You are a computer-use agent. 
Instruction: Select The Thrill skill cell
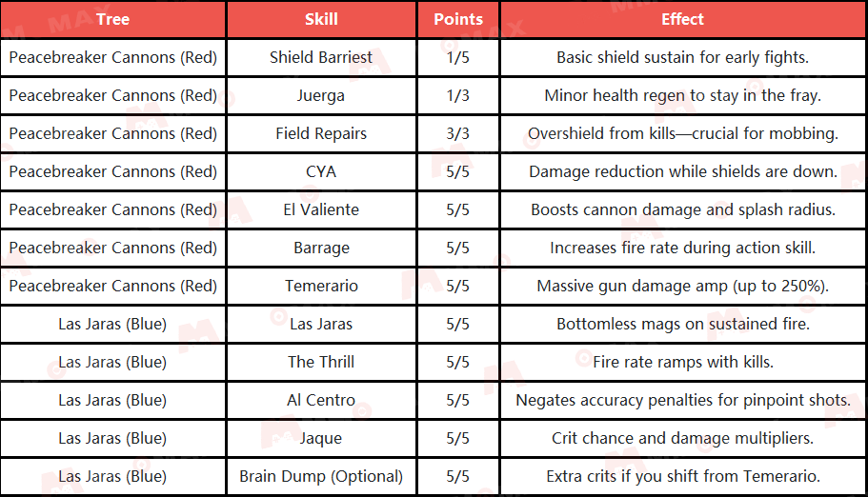321,362
